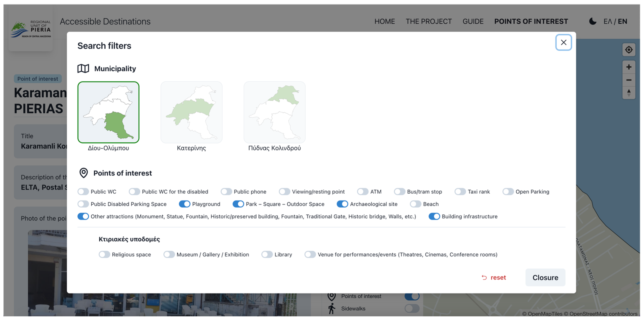Close the Search filters dialog with X

click(x=563, y=42)
